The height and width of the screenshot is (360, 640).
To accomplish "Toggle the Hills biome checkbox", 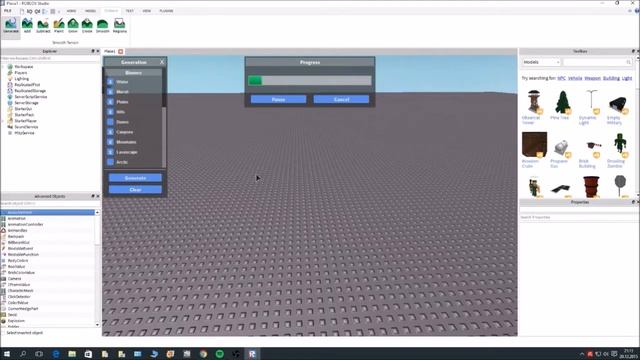I will point(110,112).
